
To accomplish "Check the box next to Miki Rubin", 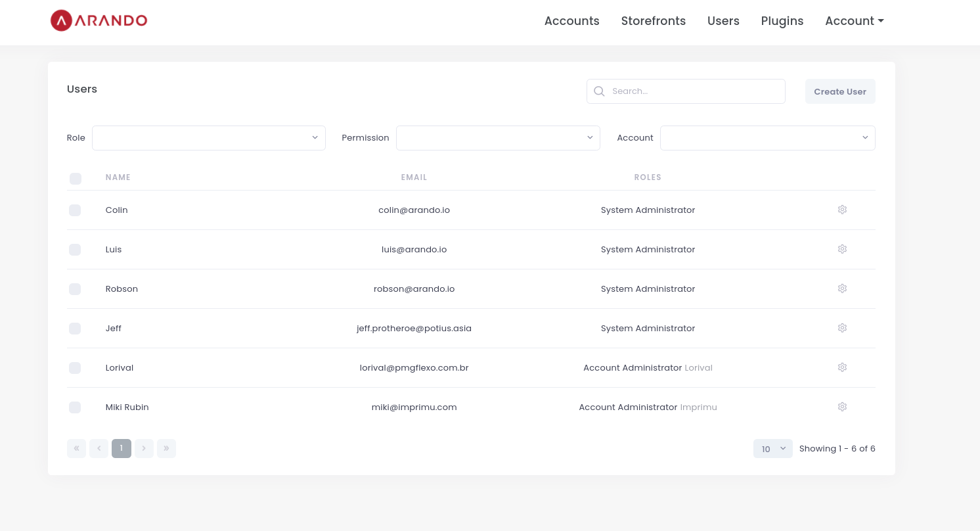I will pos(75,407).
